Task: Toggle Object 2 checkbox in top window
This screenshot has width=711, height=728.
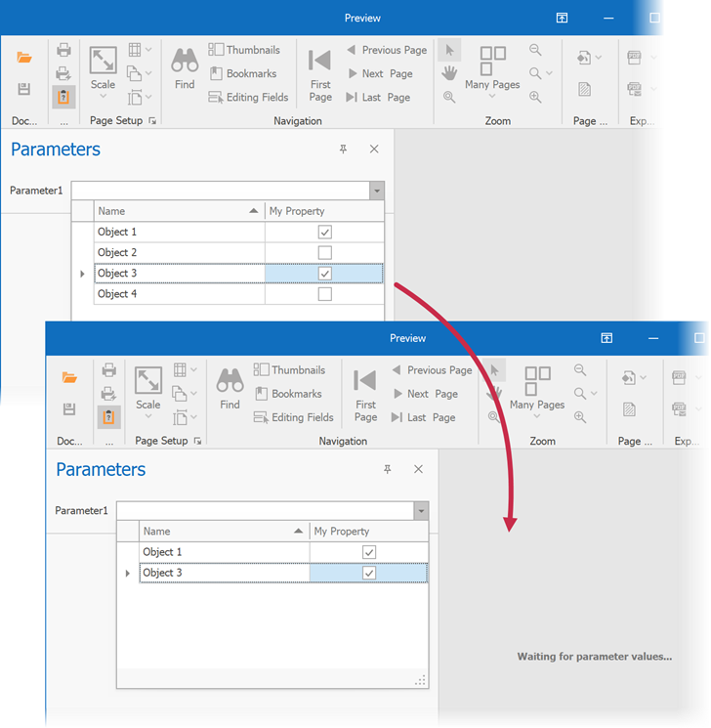Action: [x=325, y=252]
